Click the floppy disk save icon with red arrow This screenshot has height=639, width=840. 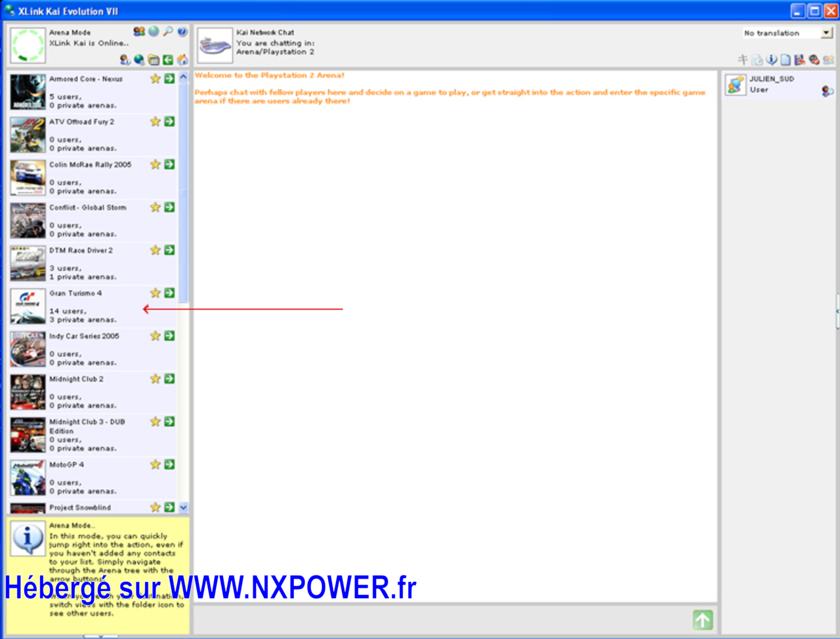coord(800,60)
